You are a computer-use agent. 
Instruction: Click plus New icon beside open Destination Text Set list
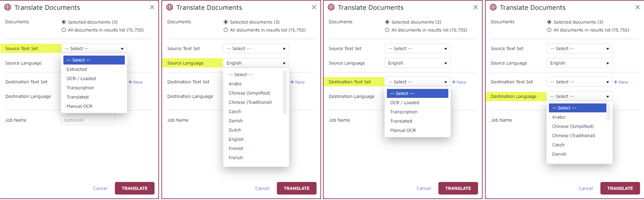click(x=459, y=82)
